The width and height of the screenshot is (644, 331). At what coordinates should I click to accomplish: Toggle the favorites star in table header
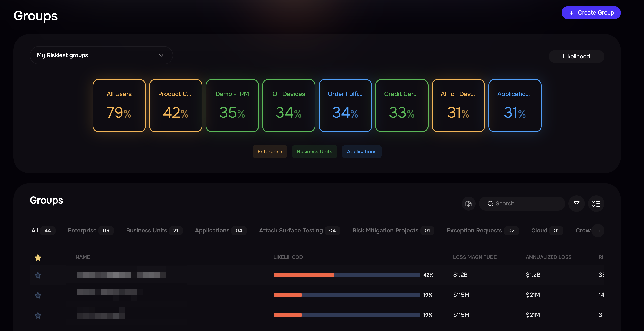[x=38, y=257]
